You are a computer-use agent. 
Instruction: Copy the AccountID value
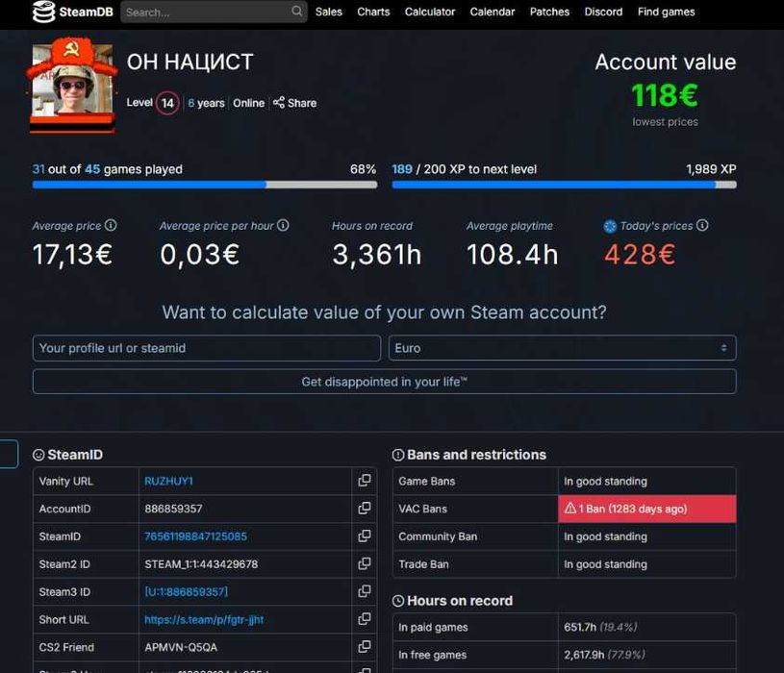(365, 509)
